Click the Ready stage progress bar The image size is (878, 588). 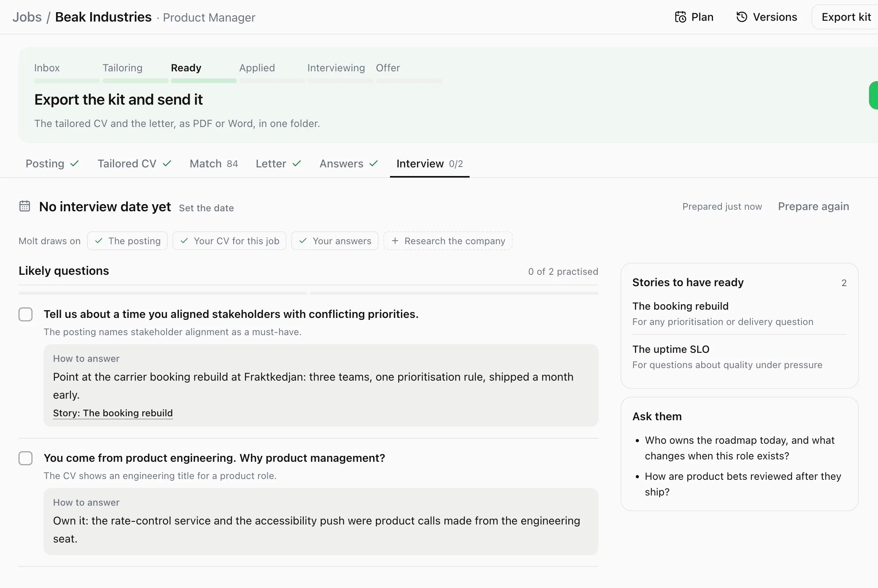tap(204, 81)
